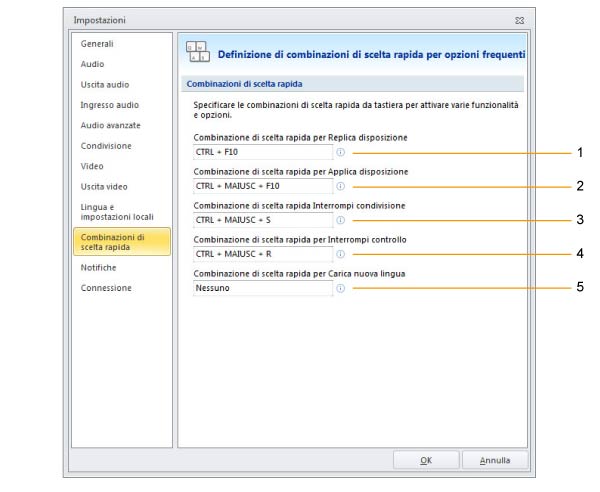
Task: Open Condivisione settings page
Action: [106, 146]
